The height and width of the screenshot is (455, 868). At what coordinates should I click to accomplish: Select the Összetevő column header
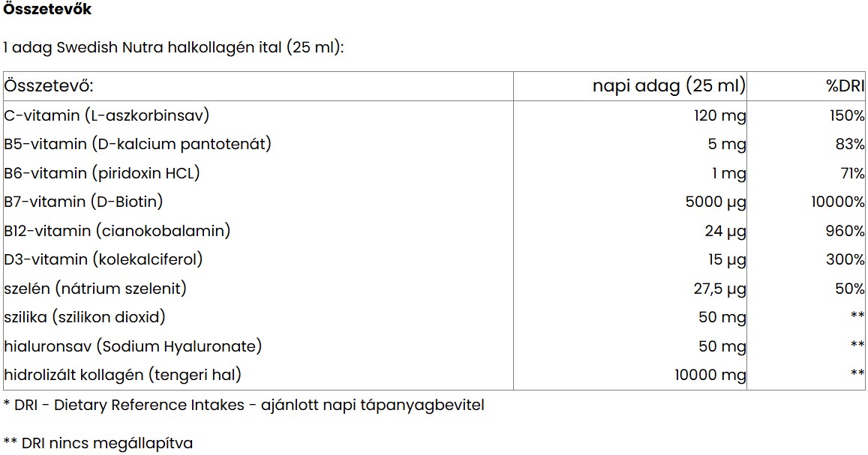click(49, 86)
